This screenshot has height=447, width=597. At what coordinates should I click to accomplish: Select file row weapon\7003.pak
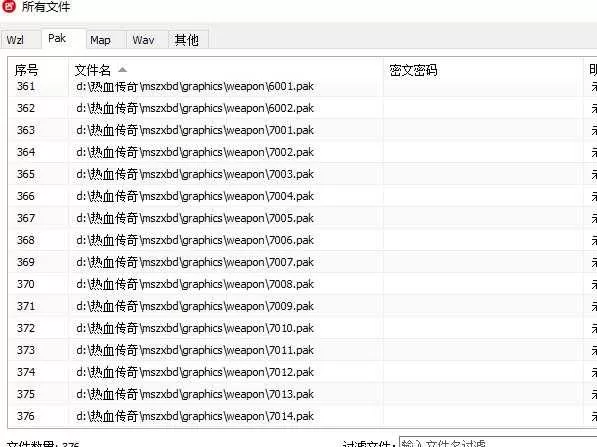click(302, 174)
